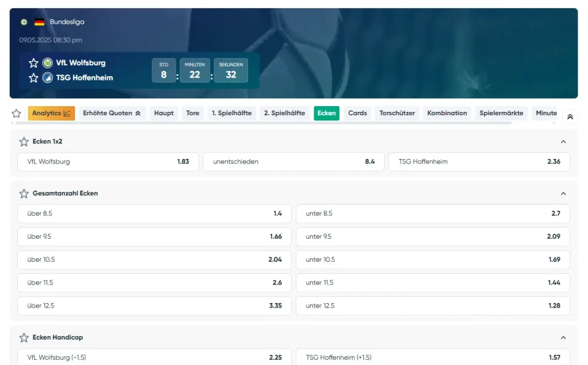The image size is (588, 365).
Task: Bet on VfL Wolfsburg at 1.83
Action: point(108,162)
